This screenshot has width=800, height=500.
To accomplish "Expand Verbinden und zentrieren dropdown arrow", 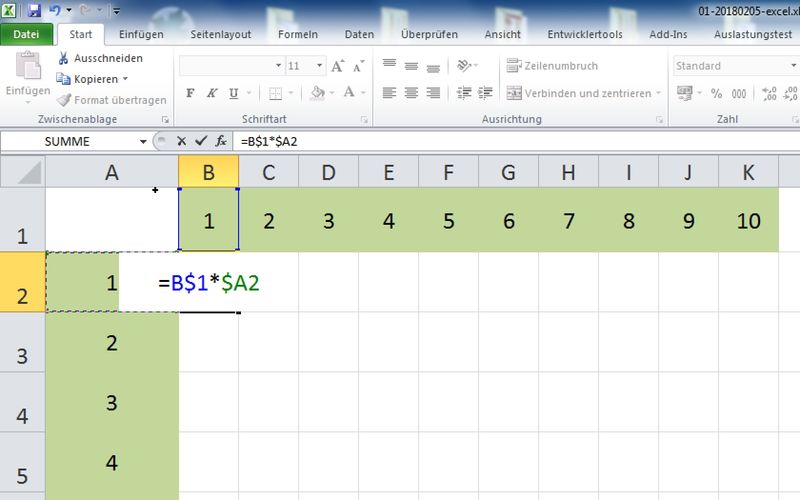I will [x=658, y=93].
